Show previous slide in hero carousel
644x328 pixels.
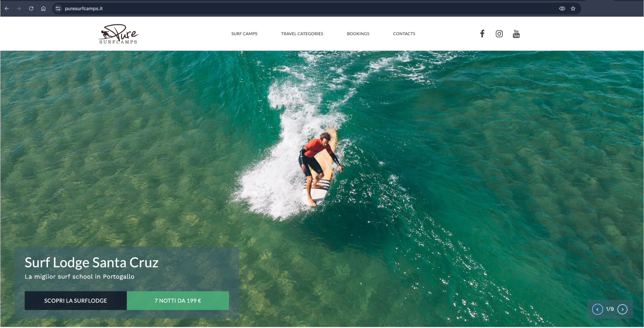coord(597,309)
